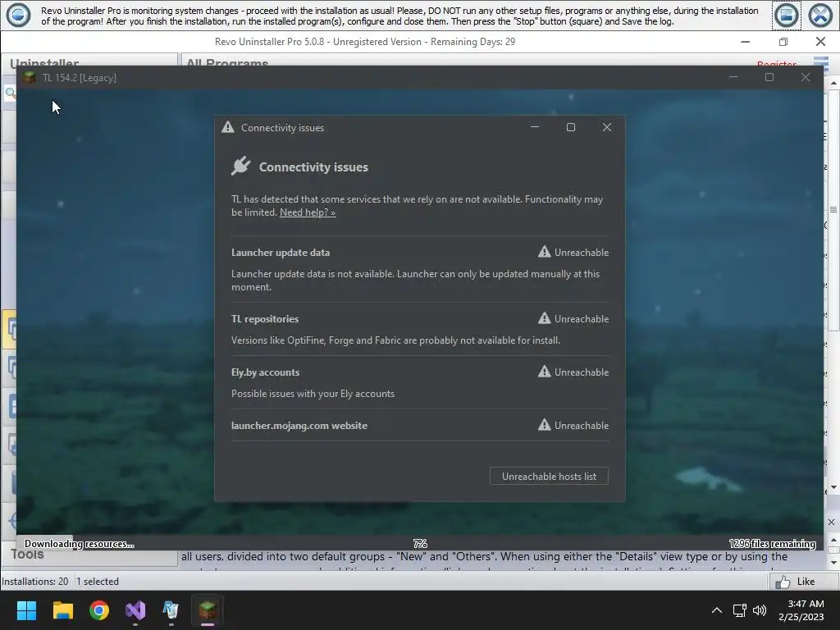
Task: Click warning icon beside Ely.by accounts status
Action: 545,372
